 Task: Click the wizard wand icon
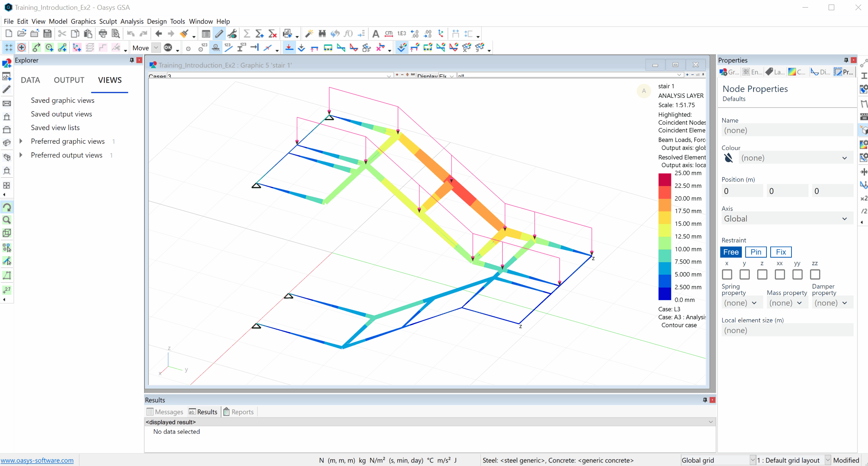tap(309, 34)
